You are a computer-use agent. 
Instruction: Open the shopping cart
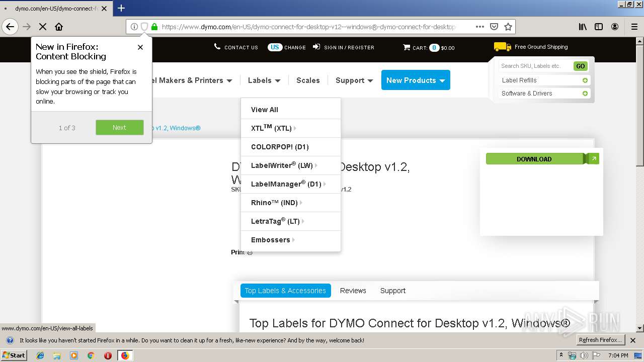[429, 48]
